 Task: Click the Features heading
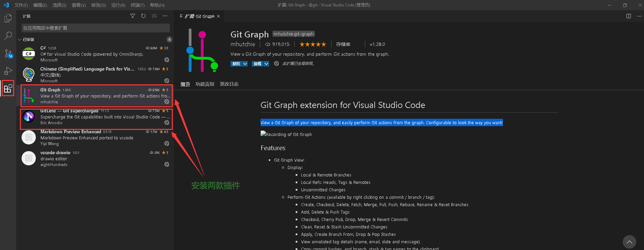273,148
